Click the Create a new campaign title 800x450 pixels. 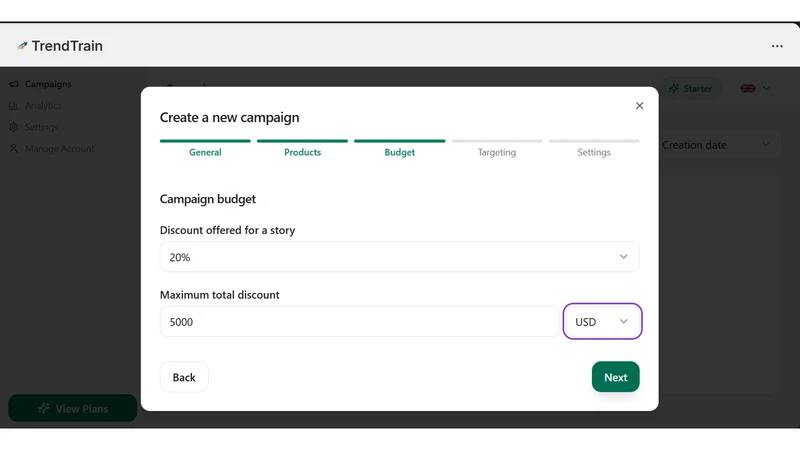[230, 117]
